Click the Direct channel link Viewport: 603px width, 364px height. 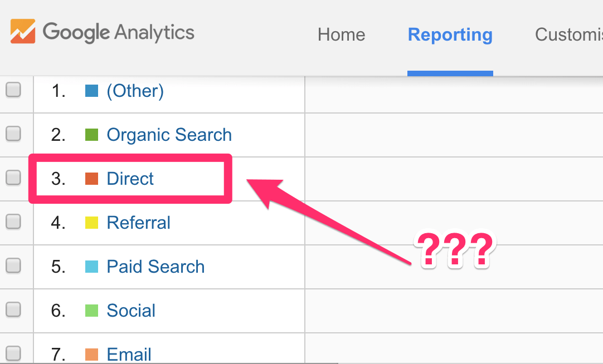click(x=130, y=179)
